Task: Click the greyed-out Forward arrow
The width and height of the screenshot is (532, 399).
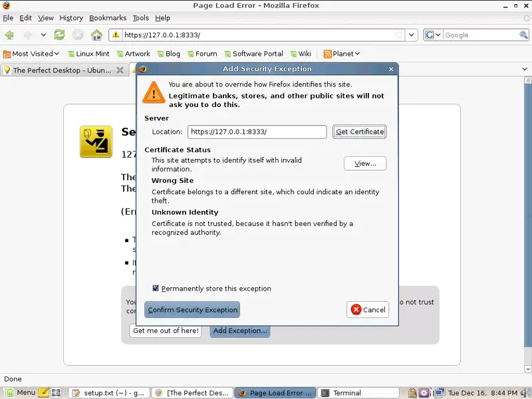Action: click(28, 35)
